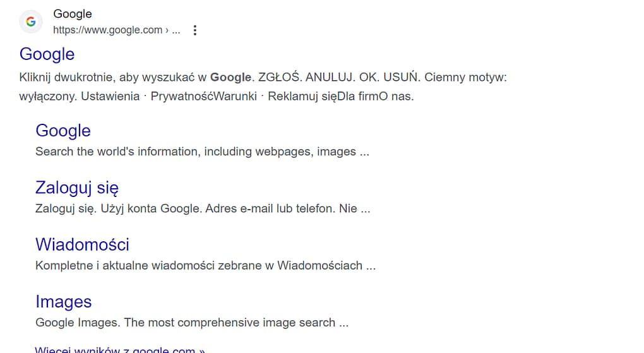Open the Wiadomości sitelink
Image resolution: width=644 pixels, height=353 pixels.
click(x=82, y=244)
